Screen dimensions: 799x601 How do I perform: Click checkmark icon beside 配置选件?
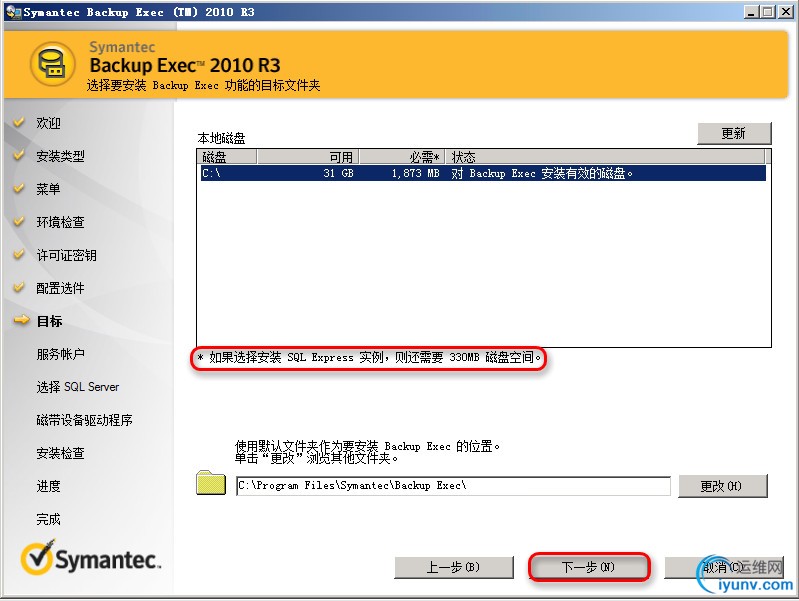click(19, 287)
